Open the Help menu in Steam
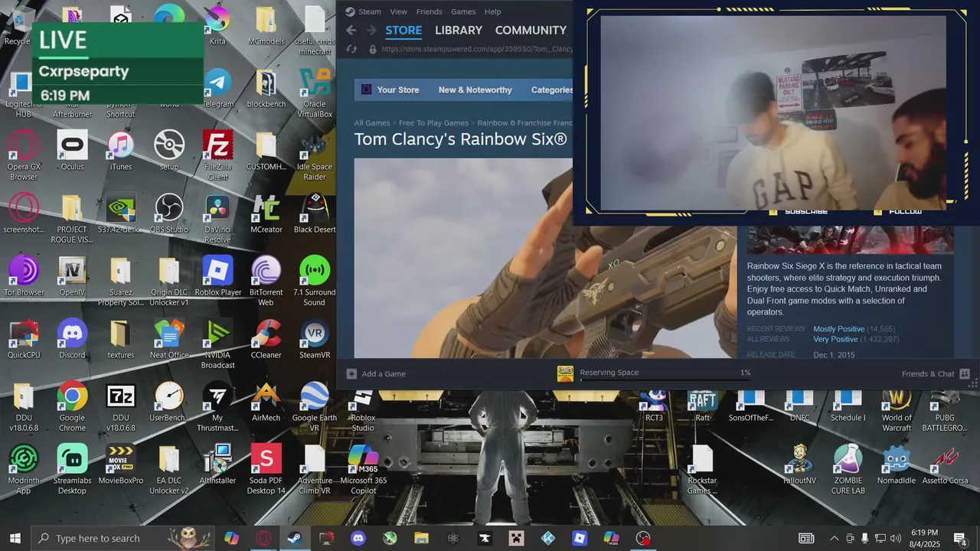The image size is (980, 551). point(493,11)
